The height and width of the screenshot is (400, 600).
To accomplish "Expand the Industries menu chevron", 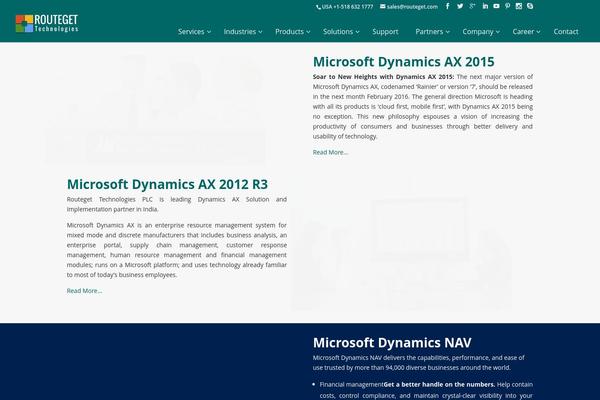I will 260,32.
